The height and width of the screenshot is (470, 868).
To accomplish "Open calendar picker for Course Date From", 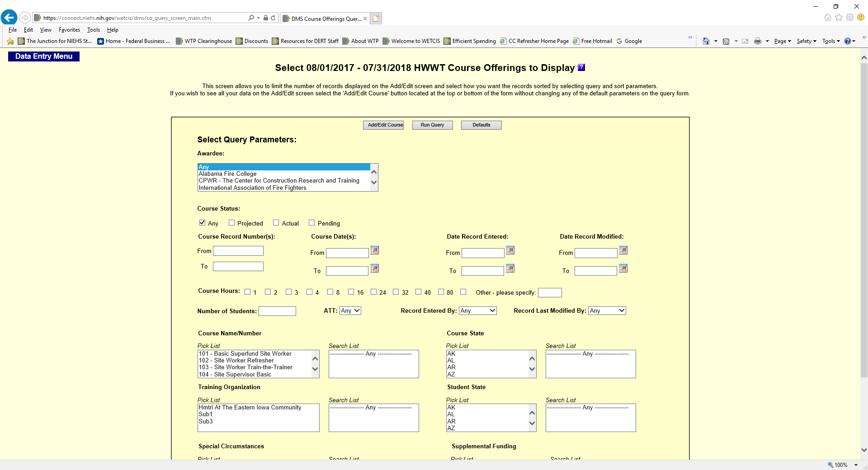I will click(x=374, y=250).
